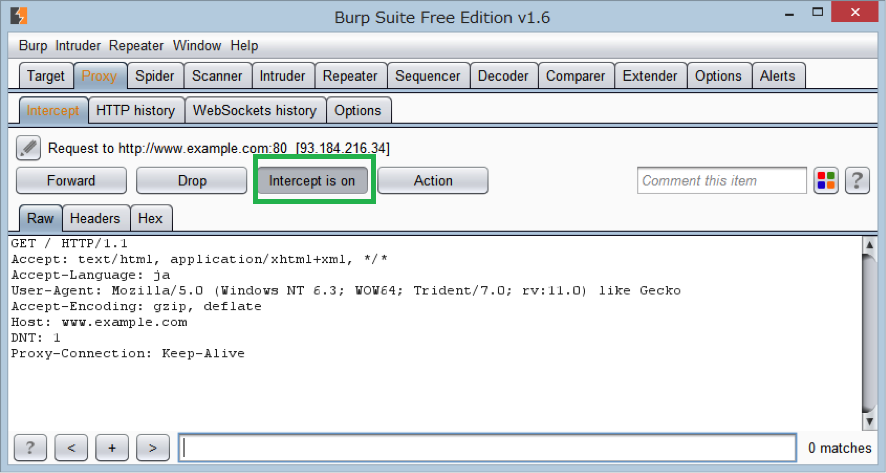
Task: Click the GET / HTTP/1.1 request line
Action: (70, 244)
